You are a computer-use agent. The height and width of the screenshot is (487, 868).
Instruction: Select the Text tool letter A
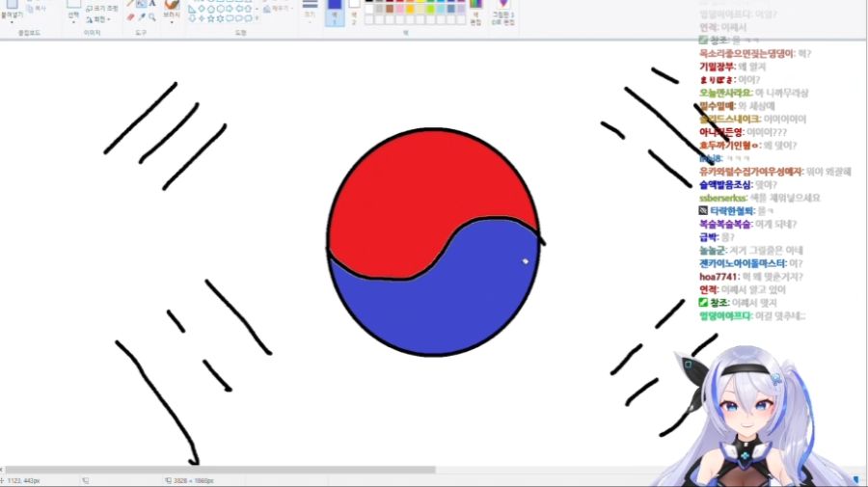tap(152, 3)
